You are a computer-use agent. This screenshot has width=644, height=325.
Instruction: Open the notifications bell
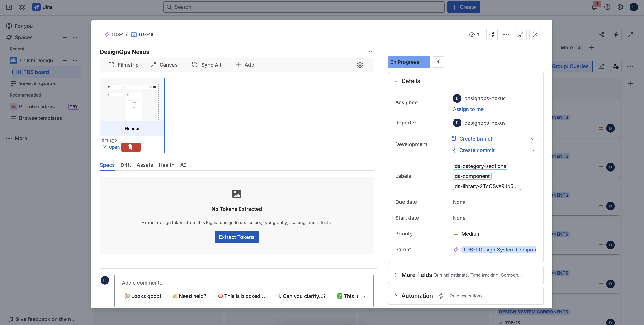point(594,7)
